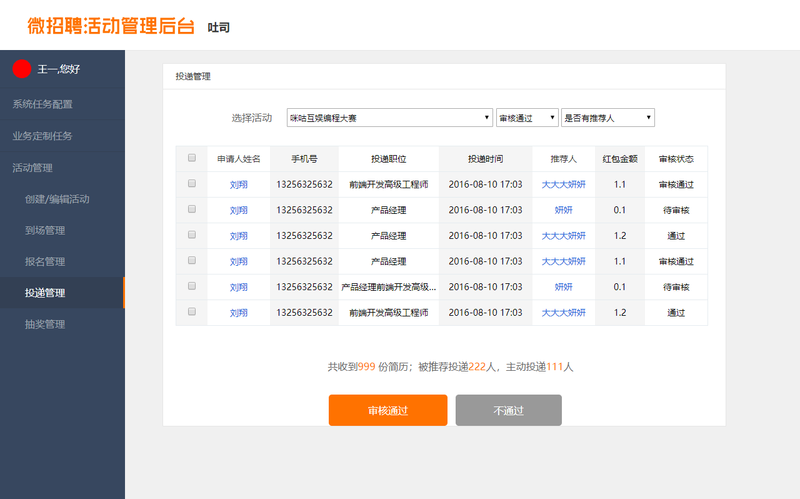This screenshot has height=499, width=800.
Task: Click the 吐司 company name in header
Action: click(x=218, y=28)
